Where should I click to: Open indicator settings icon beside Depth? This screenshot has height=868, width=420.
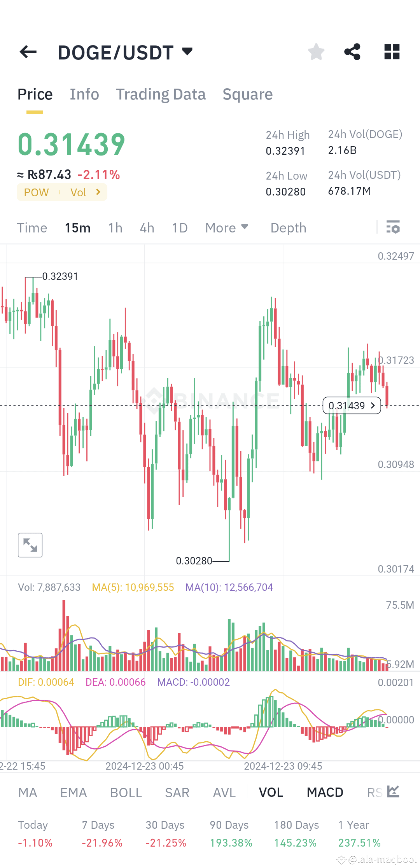(393, 227)
